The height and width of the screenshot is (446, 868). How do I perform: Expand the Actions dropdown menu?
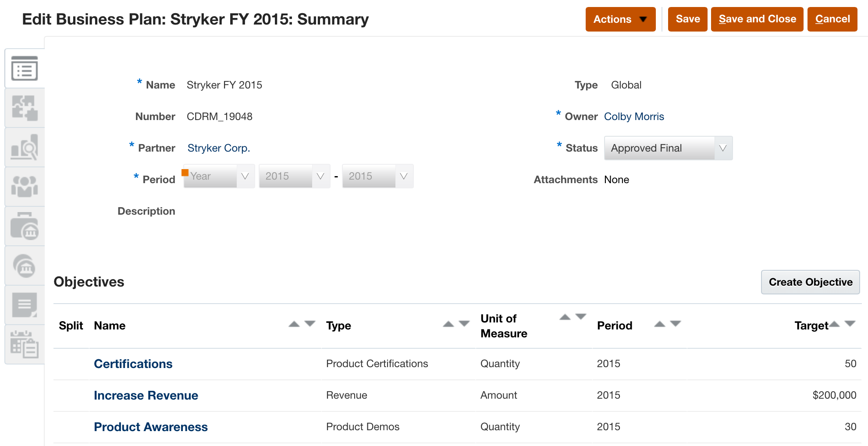coord(620,19)
